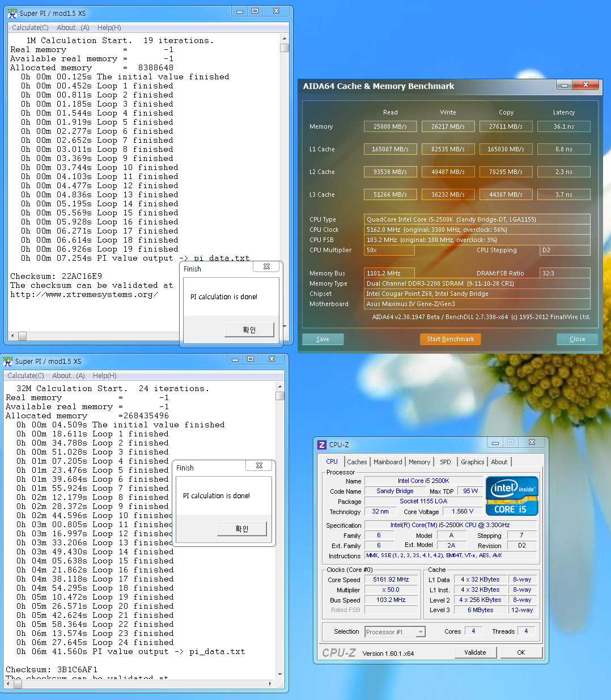
Task: Click the Super PI icon in bottom window title bar
Action: [7, 360]
